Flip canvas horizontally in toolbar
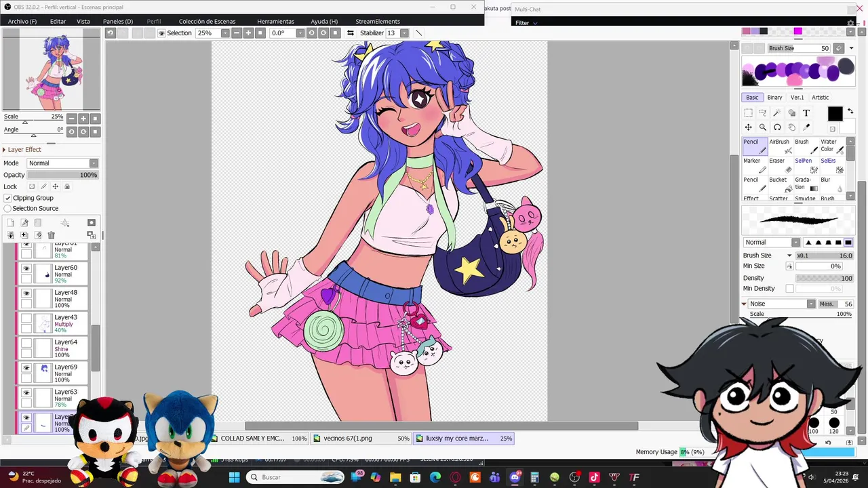This screenshot has width=868, height=488. tap(351, 33)
